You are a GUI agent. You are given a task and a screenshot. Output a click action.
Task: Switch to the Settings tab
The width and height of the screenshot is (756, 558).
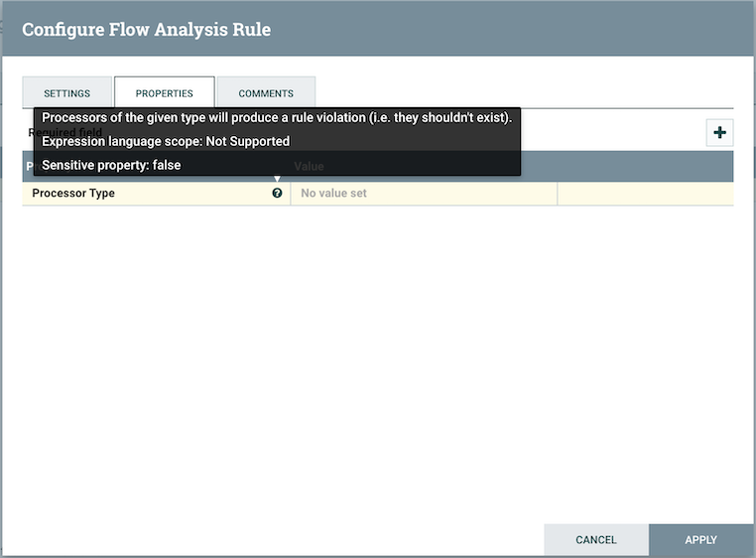[67, 93]
